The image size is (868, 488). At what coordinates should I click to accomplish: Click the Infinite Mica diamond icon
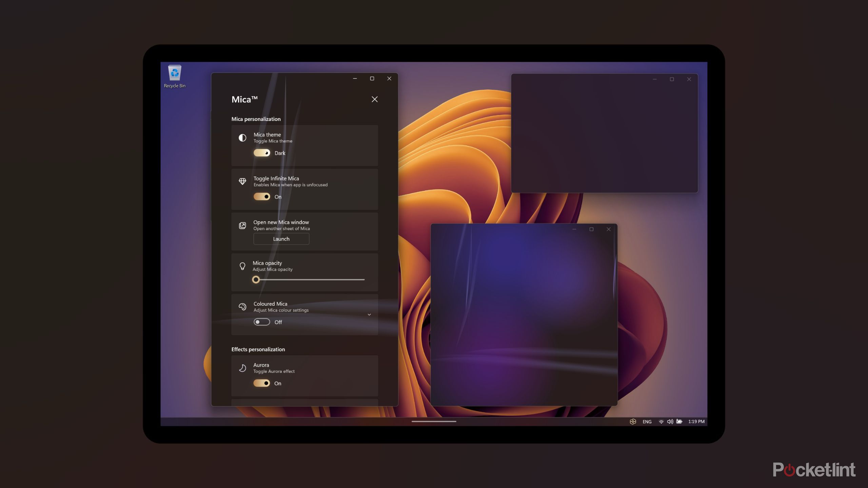[242, 181]
